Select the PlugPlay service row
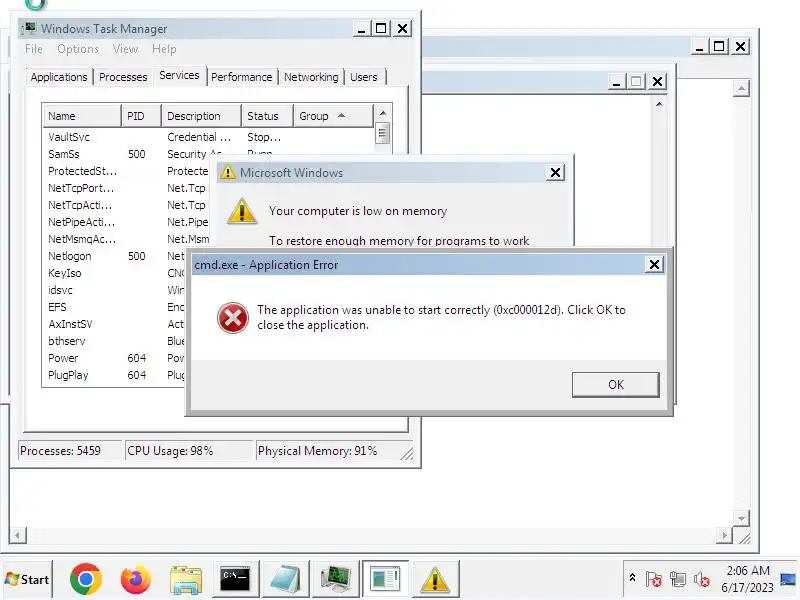Image resolution: width=800 pixels, height=600 pixels. pyautogui.click(x=115, y=375)
